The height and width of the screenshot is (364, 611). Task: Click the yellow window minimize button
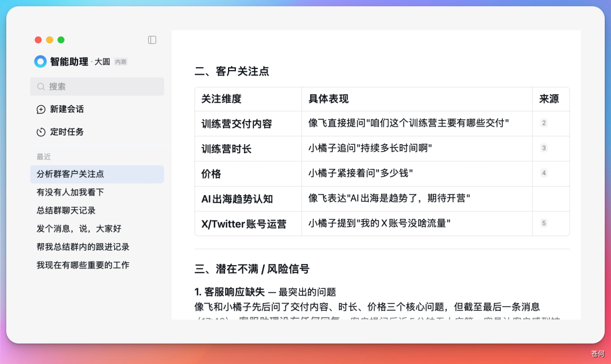click(49, 40)
